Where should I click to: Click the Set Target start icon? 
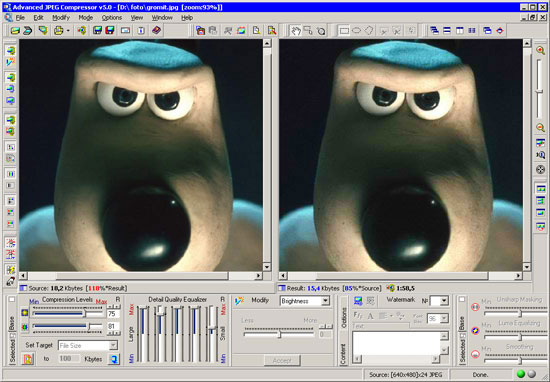pos(28,359)
